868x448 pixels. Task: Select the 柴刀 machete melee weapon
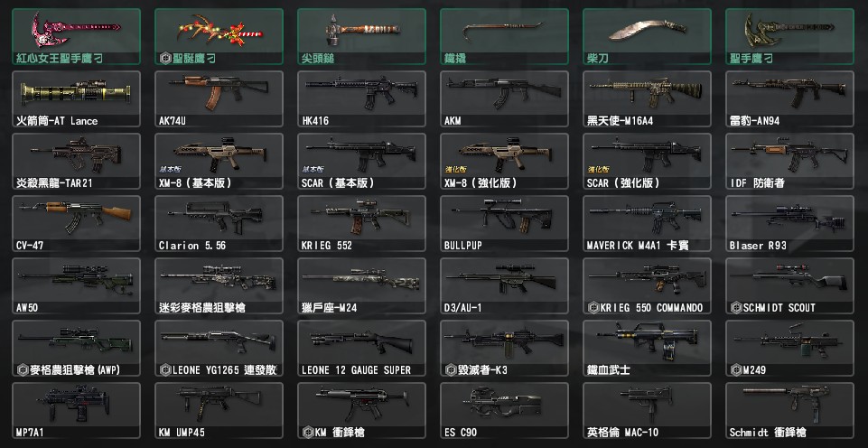[647, 36]
